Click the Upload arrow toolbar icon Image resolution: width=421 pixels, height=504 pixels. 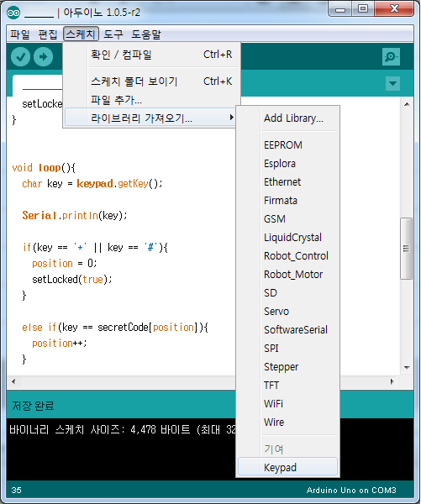click(44, 57)
